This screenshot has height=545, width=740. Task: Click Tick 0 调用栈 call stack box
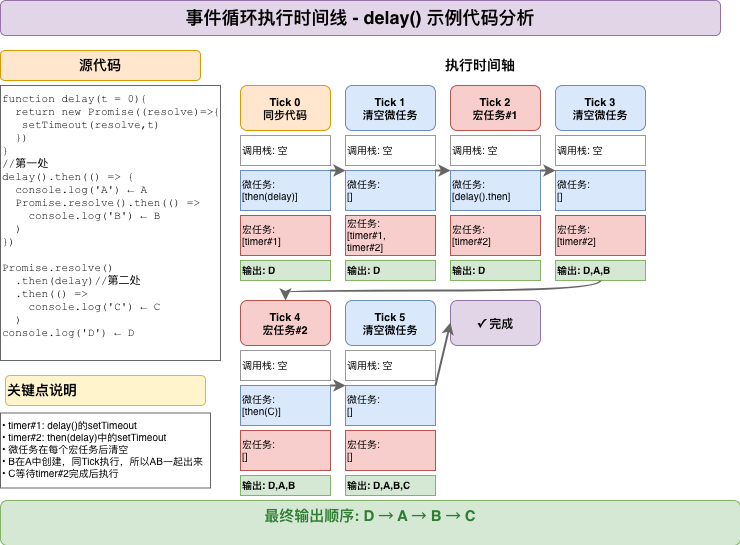coord(285,151)
